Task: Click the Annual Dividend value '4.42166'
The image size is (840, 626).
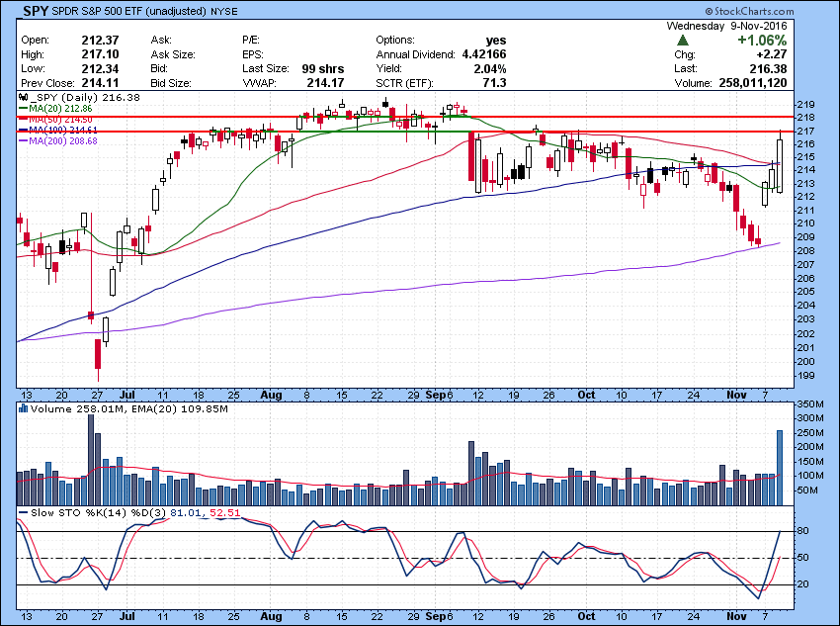Action: point(484,54)
